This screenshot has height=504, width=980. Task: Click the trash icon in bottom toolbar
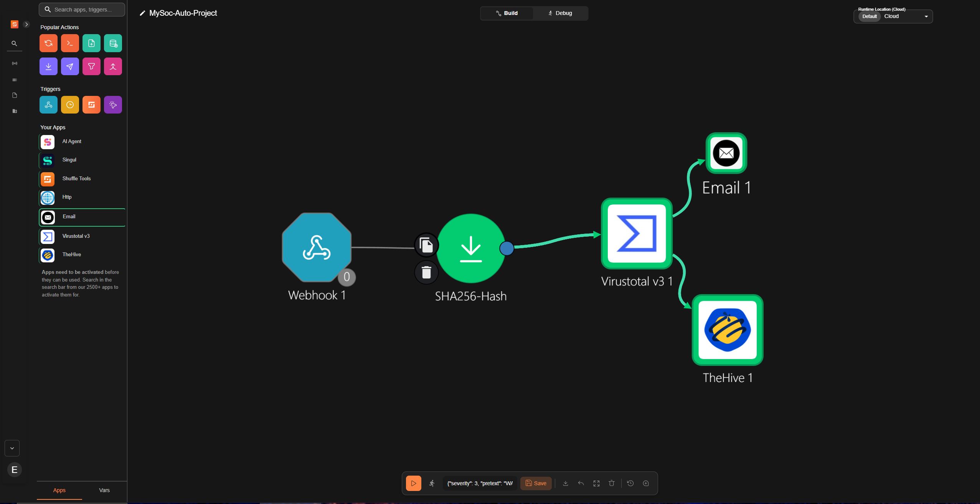tap(612, 483)
